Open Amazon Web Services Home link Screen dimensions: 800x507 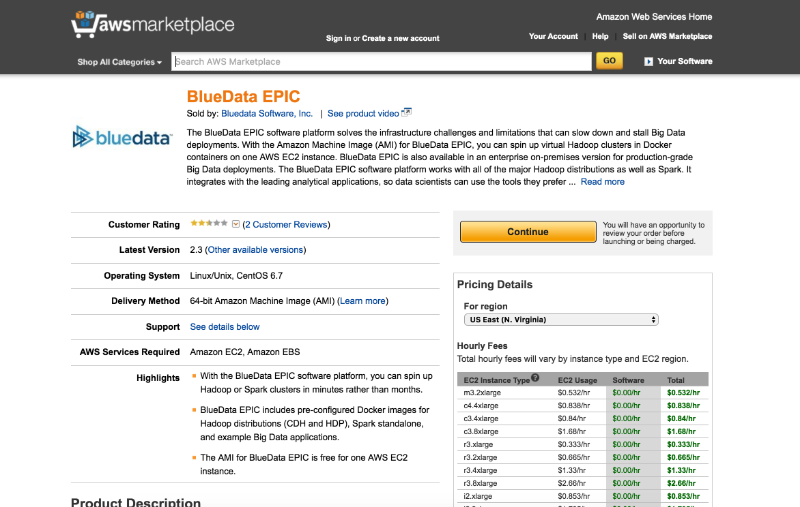[654, 17]
